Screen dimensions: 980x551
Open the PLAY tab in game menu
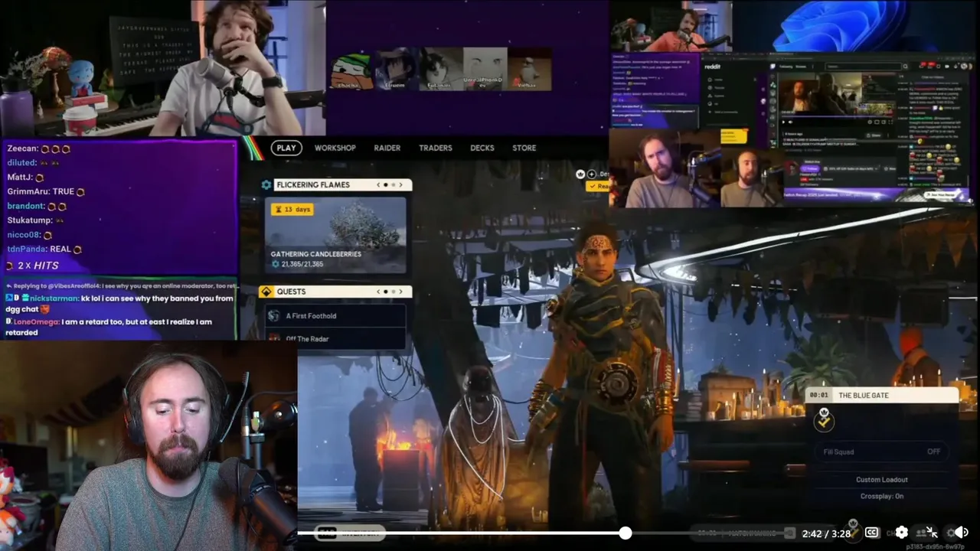tap(286, 148)
